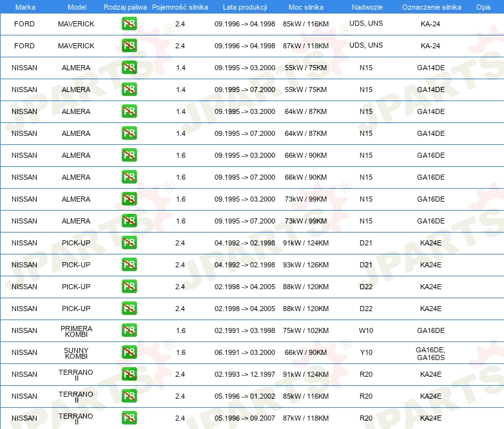Select PRIMERA KOMBI model cell
The width and height of the screenshot is (504, 429).
tap(76, 331)
